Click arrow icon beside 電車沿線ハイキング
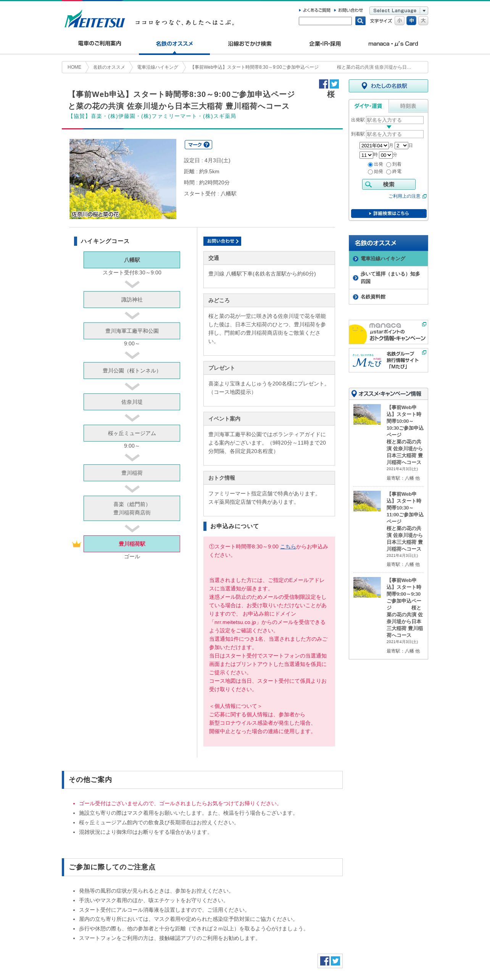This screenshot has height=980, width=490. [356, 259]
